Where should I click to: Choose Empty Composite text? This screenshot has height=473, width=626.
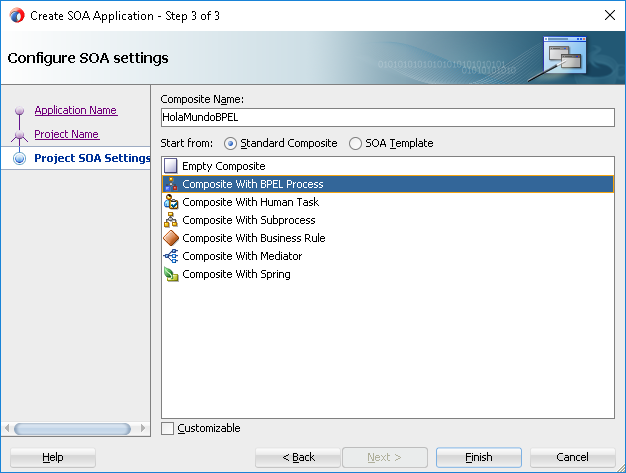[224, 166]
